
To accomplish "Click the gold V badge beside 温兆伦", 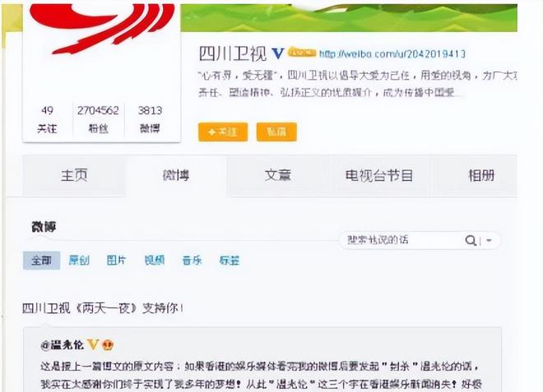I will (93, 344).
